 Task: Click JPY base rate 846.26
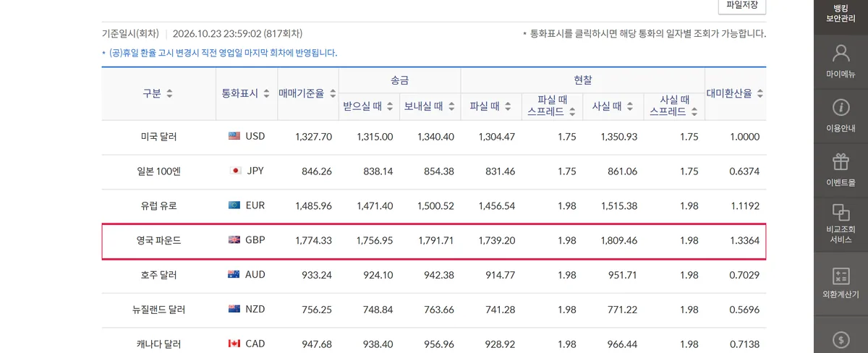tap(317, 171)
